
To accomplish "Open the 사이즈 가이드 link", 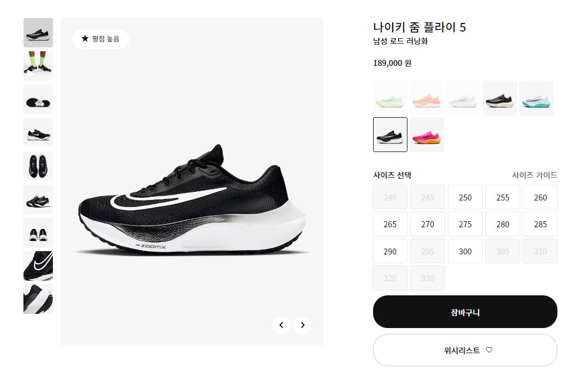I will point(535,175).
